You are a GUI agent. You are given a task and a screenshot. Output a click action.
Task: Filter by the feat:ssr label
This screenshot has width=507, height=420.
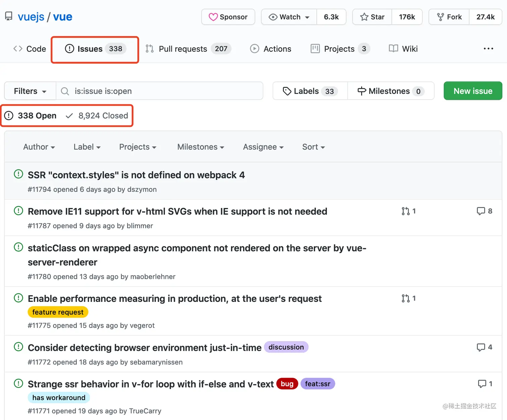coord(318,384)
